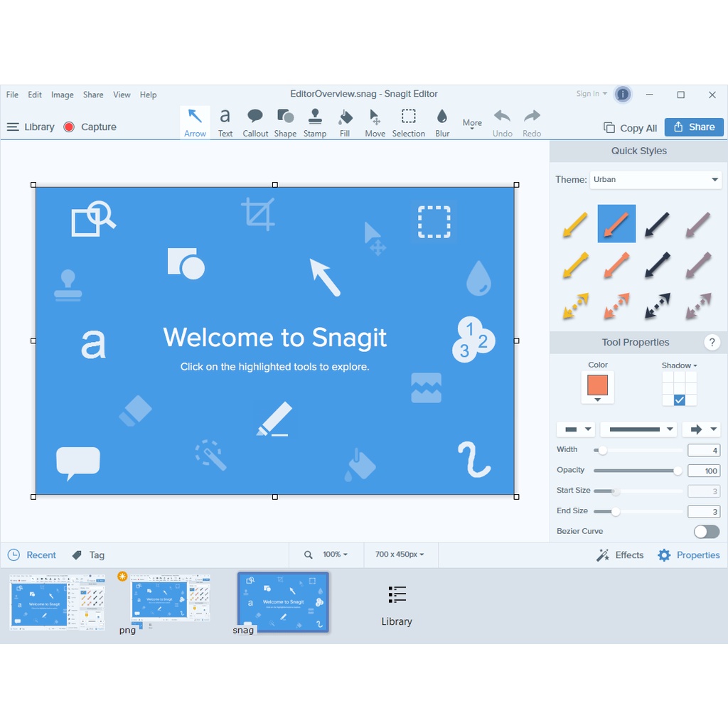Choose navy dotted double-headed arrow style
The height and width of the screenshot is (728, 728).
658,306
